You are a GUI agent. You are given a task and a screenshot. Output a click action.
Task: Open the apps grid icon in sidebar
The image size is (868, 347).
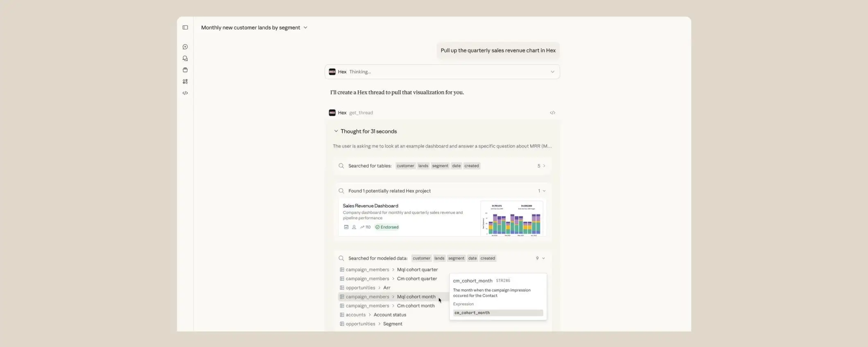coord(185,81)
